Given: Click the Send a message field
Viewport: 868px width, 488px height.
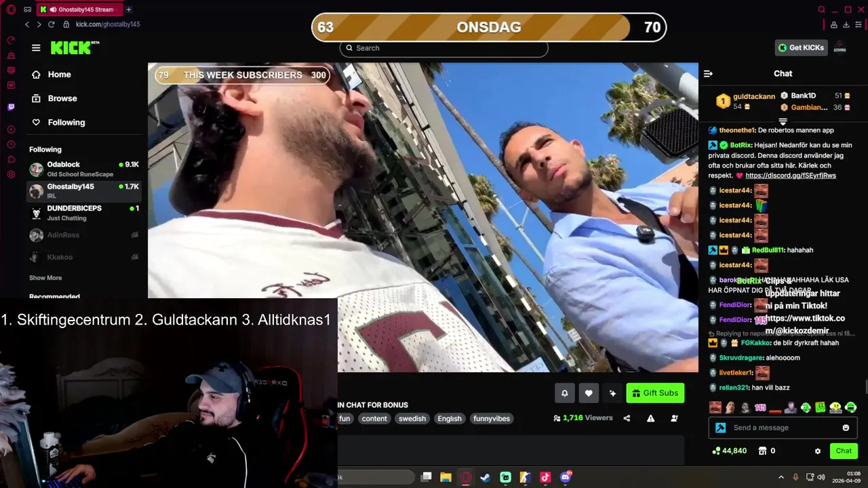Looking at the screenshot, I should [783, 428].
